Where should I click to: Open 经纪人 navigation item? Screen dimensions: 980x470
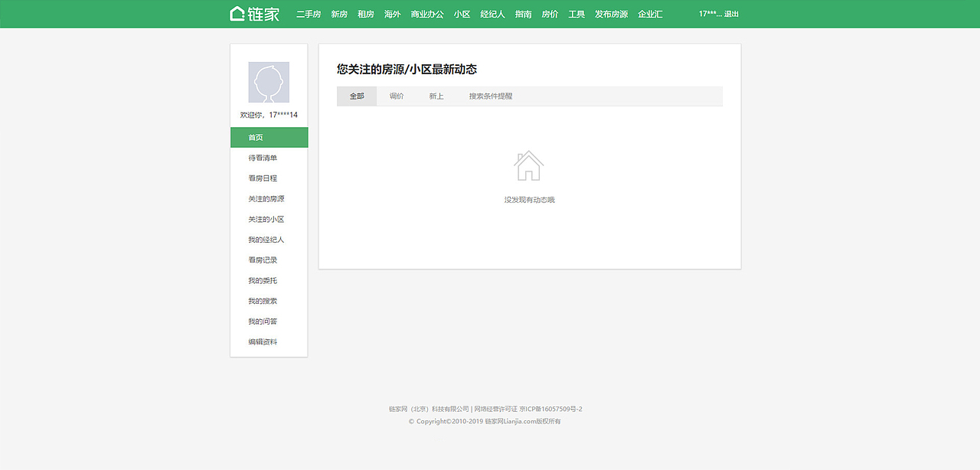tap(492, 15)
